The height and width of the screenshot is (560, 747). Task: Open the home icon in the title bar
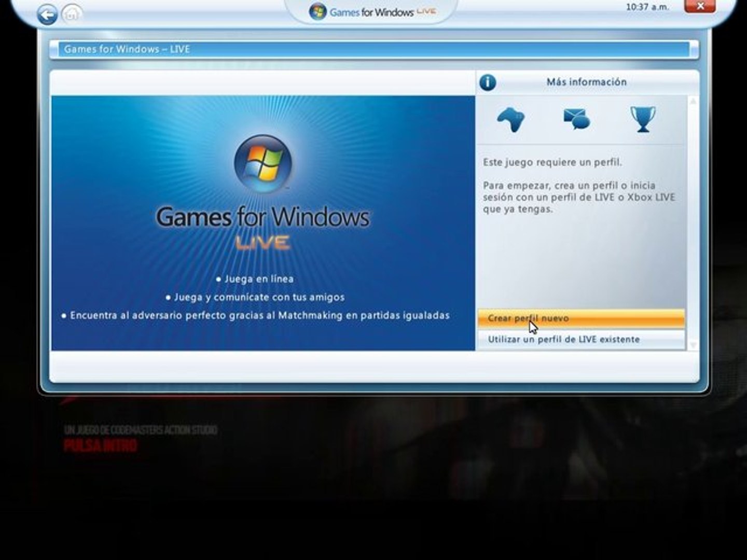72,13
